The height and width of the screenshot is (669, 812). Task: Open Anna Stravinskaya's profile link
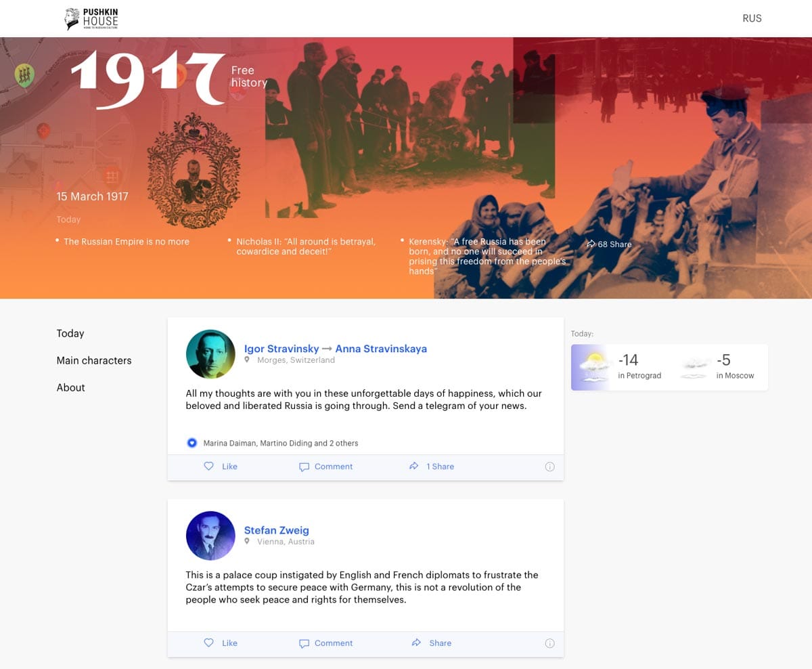click(x=381, y=349)
